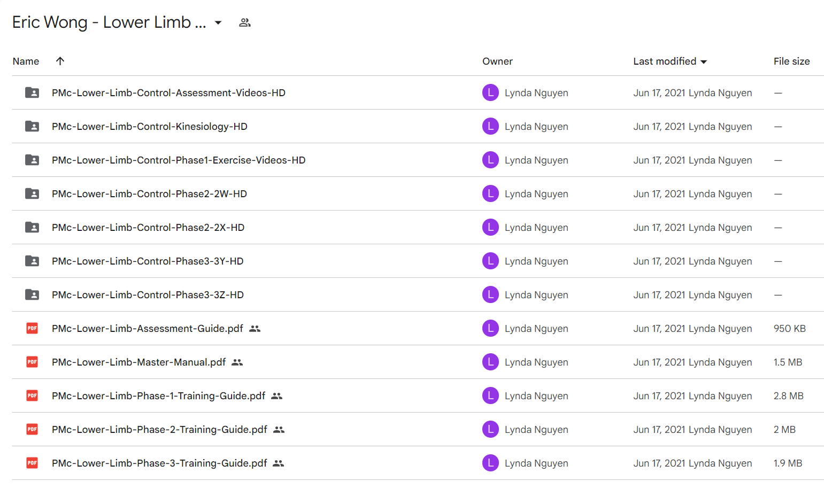Click 2.8 MB file size value
Image resolution: width=824 pixels, height=504 pixels.
pyautogui.click(x=788, y=396)
